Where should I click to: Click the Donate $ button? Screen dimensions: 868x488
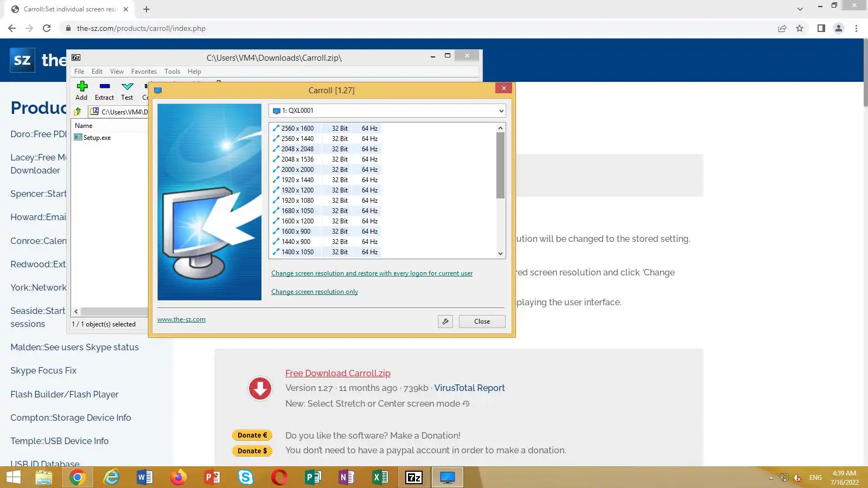[252, 451]
